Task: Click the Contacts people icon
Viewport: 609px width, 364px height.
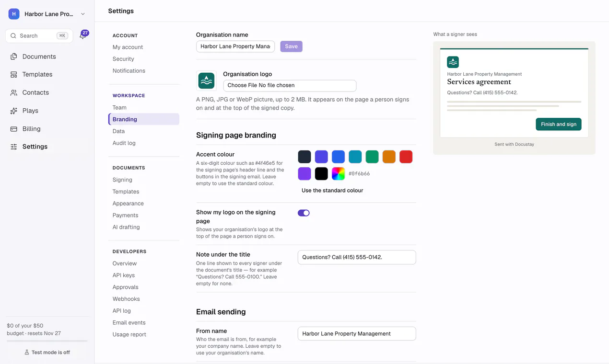Action: coord(14,92)
